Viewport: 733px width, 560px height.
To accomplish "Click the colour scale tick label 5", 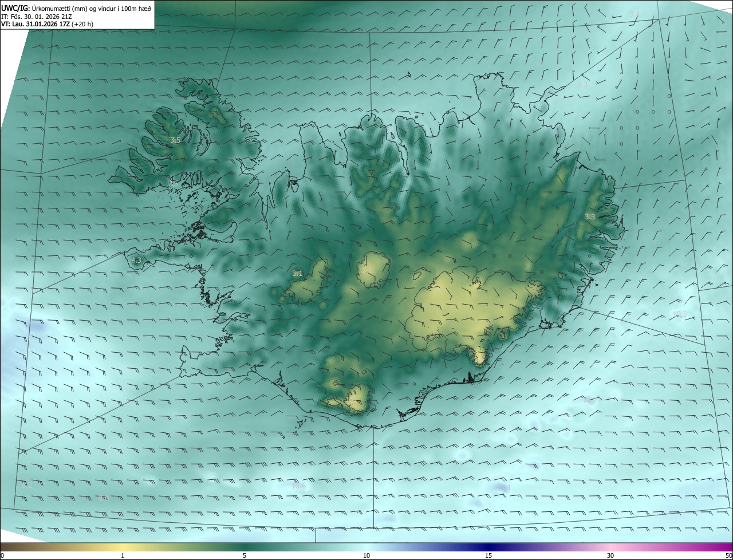I will pyautogui.click(x=245, y=555).
